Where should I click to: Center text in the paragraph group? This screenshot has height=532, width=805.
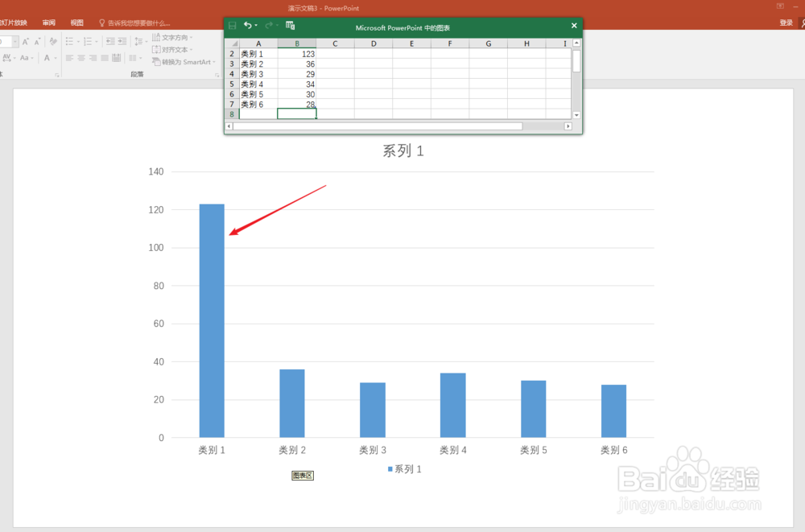pos(81,58)
